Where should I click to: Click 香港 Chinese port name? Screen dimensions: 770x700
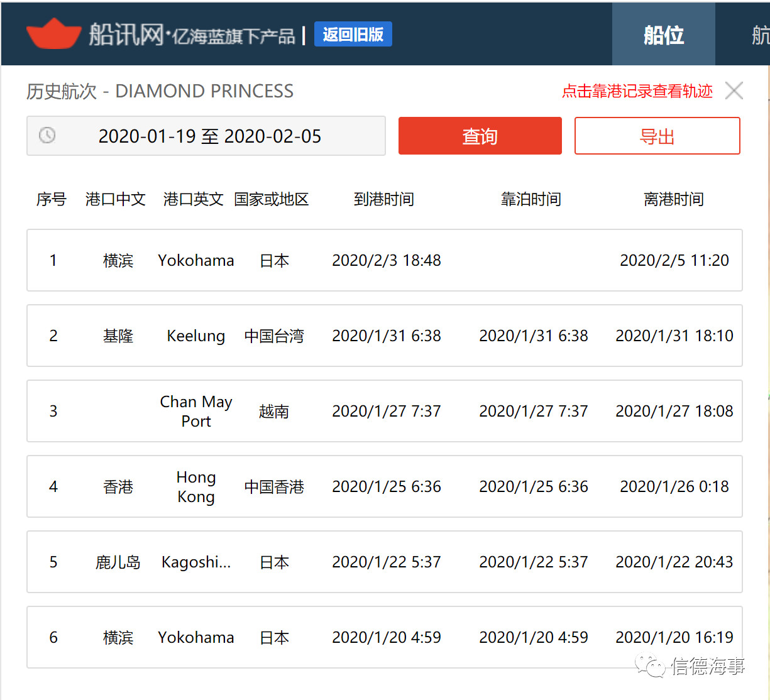point(118,487)
